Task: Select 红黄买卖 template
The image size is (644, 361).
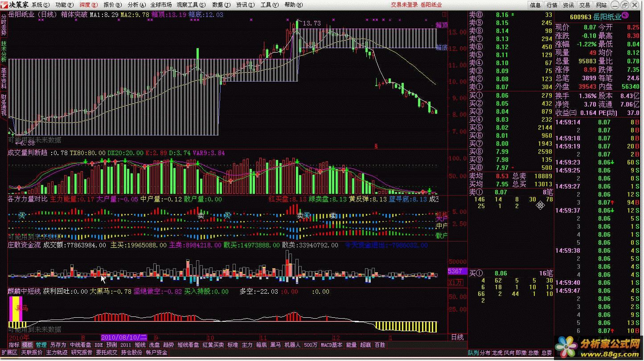Action: [x=213, y=345]
